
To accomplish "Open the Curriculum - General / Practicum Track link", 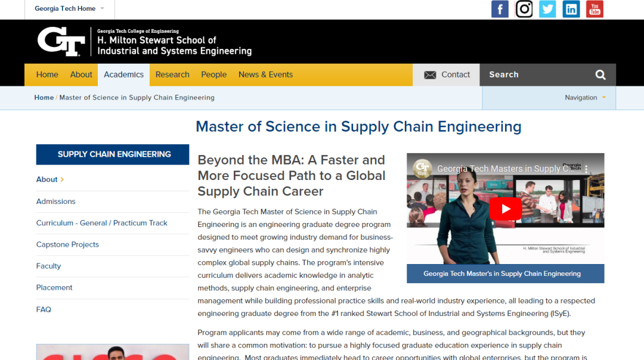I will (102, 223).
